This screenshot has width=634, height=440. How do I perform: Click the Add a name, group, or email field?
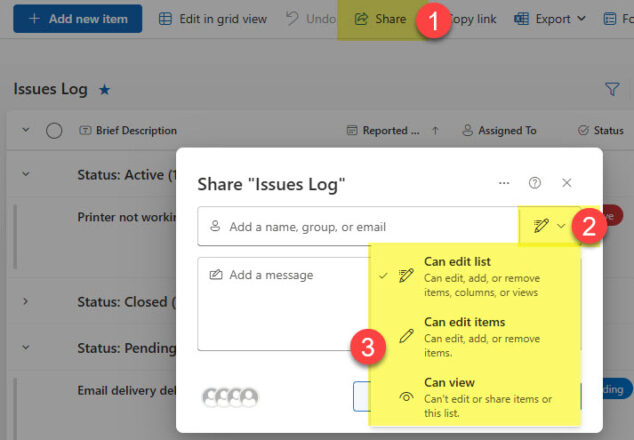(x=357, y=226)
